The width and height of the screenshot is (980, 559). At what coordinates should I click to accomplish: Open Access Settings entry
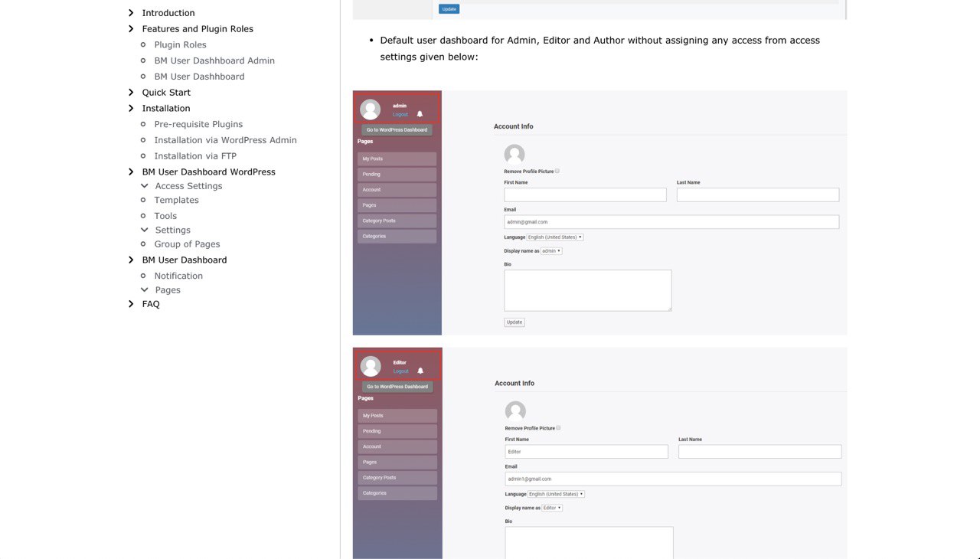(x=188, y=186)
